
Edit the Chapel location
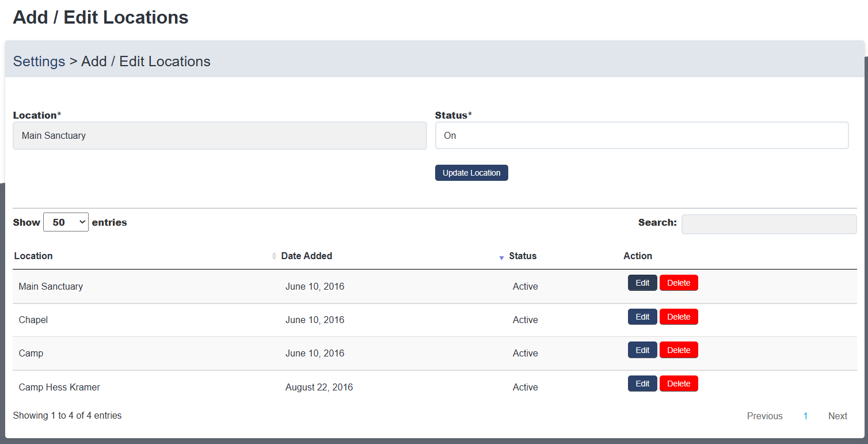642,317
